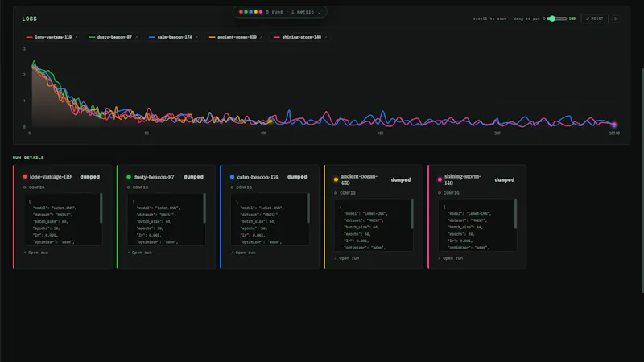
Task: Click the yellow endpoint marker near step 100
Action: pos(270,121)
